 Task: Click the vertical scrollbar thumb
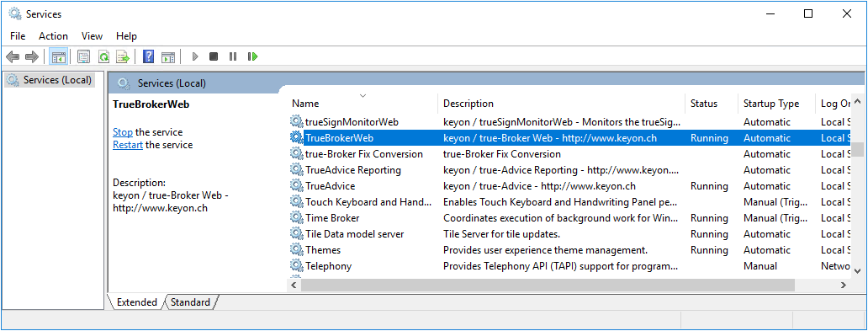click(857, 150)
